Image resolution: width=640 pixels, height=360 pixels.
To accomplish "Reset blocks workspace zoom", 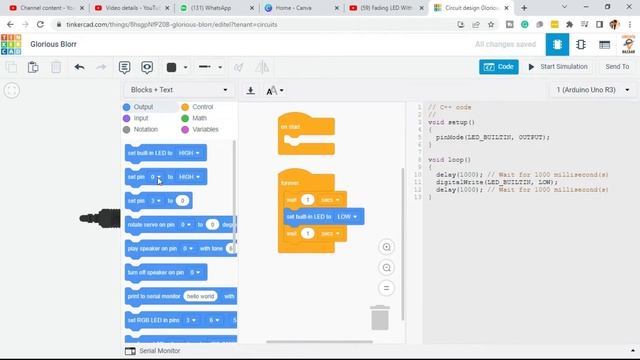I will 386,288.
